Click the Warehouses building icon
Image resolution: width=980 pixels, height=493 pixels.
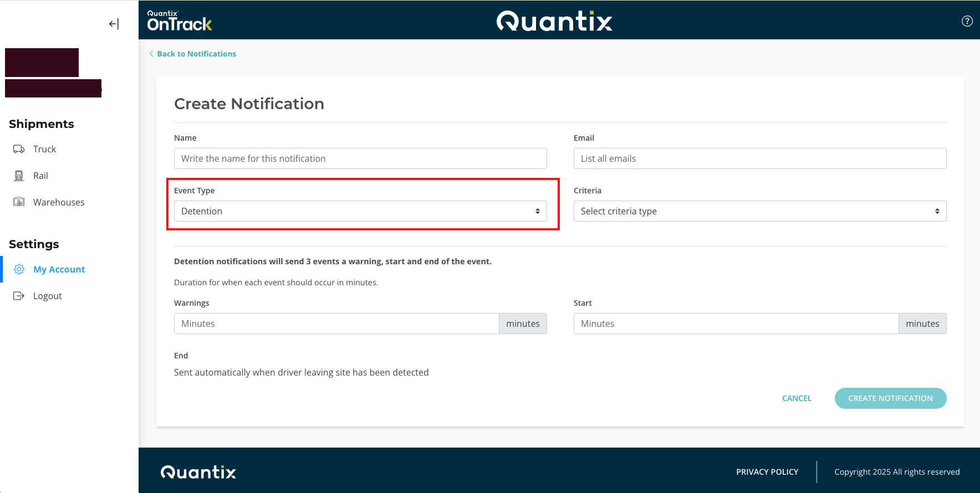click(19, 202)
